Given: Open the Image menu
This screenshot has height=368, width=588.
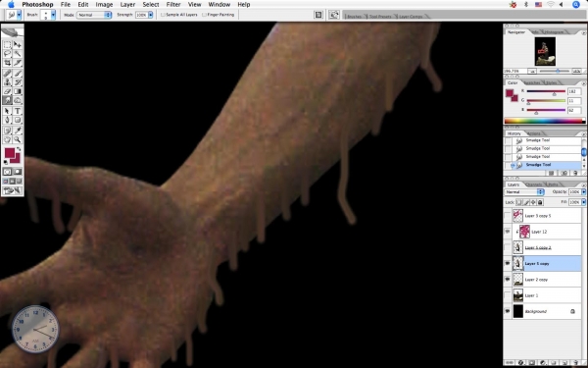Looking at the screenshot, I should [x=104, y=5].
